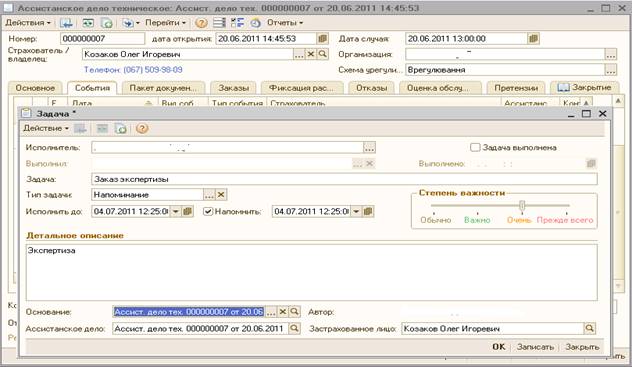Open Страхователь record with magnifier icon
This screenshot has width=632, height=367.
(x=322, y=54)
